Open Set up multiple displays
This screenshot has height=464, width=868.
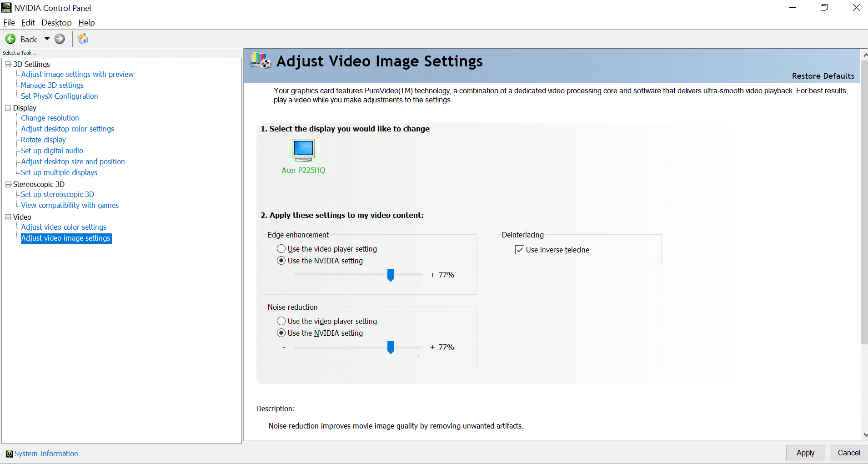pyautogui.click(x=59, y=172)
